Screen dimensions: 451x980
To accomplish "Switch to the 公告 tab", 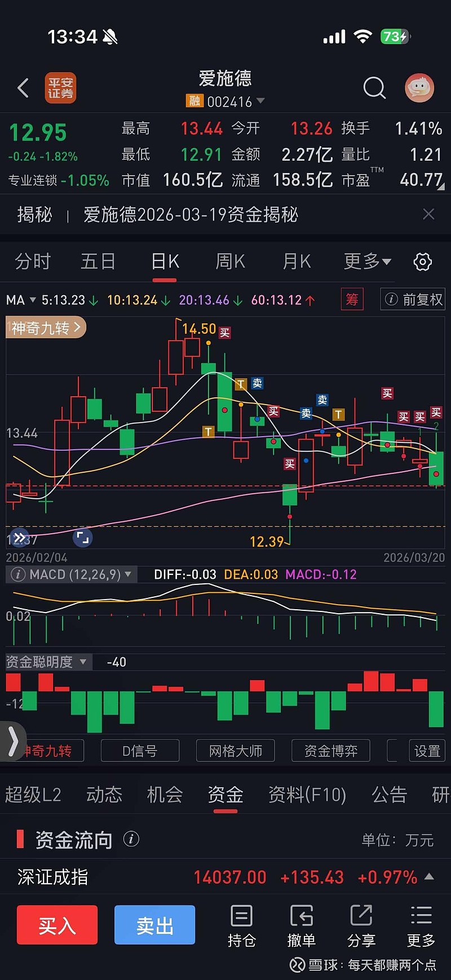I will tap(389, 795).
